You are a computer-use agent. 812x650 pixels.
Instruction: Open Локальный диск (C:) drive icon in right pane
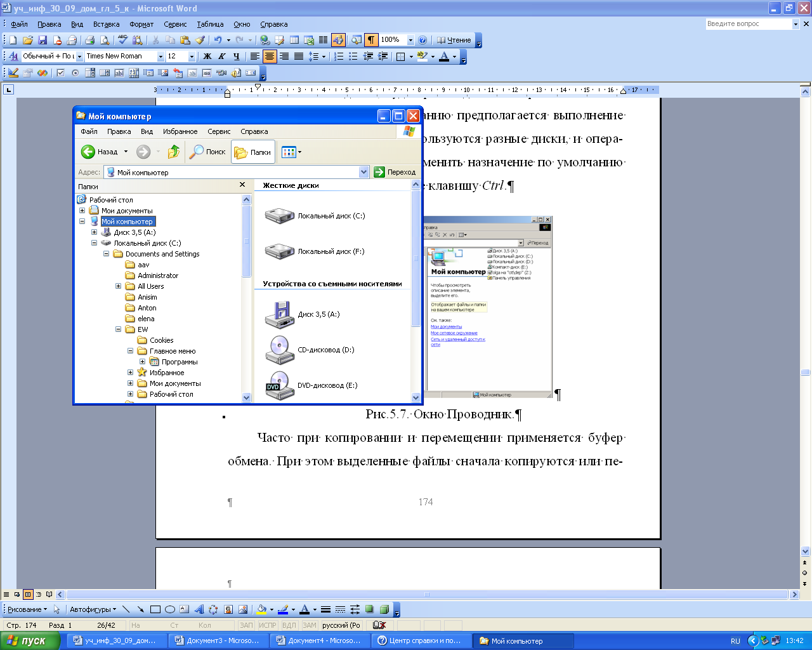[x=280, y=216]
